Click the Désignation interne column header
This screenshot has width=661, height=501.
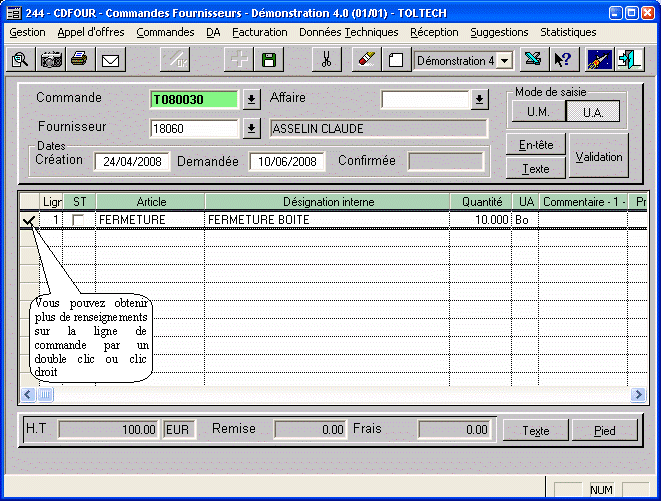point(328,202)
